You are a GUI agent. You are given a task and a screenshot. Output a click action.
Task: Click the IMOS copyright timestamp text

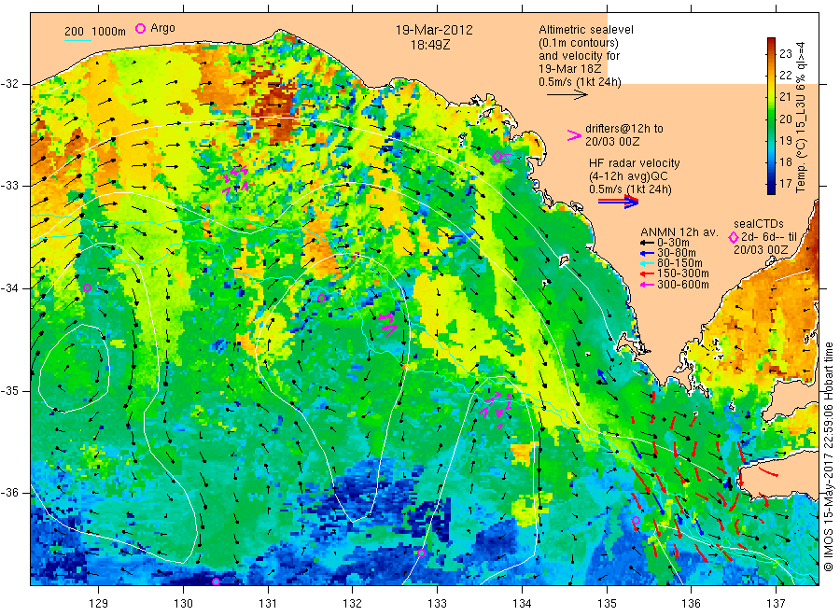click(x=828, y=456)
